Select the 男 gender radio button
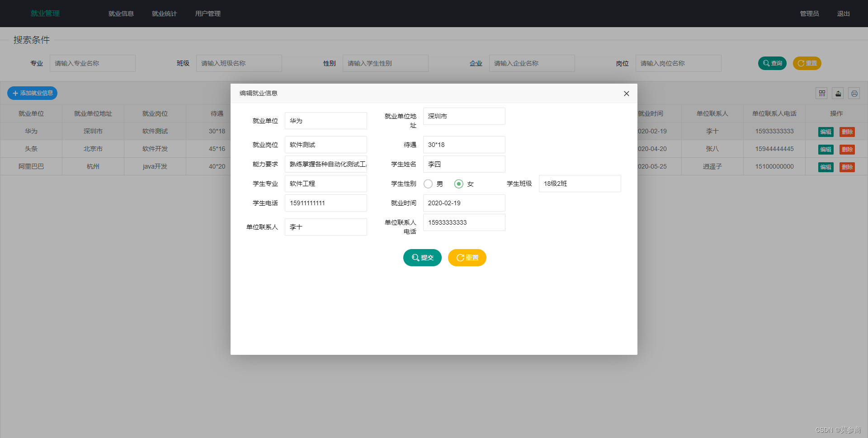The height and width of the screenshot is (438, 868). pos(428,184)
